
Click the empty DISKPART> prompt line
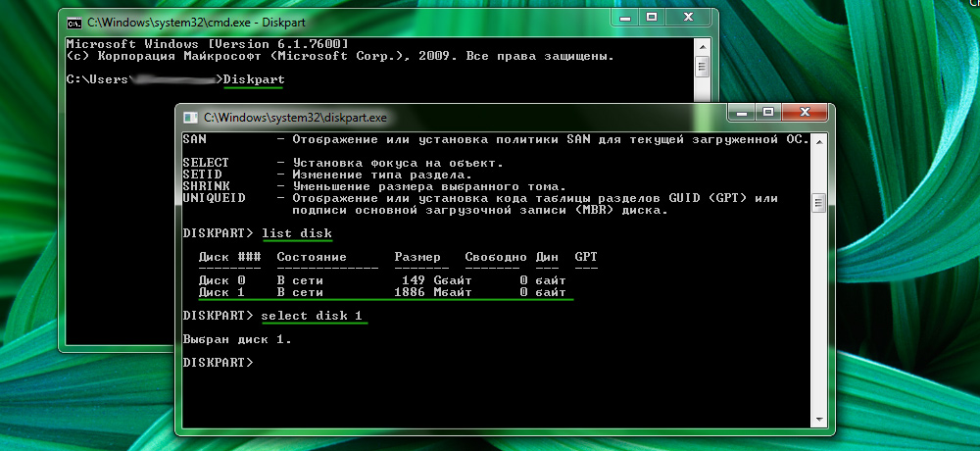pyautogui.click(x=219, y=363)
